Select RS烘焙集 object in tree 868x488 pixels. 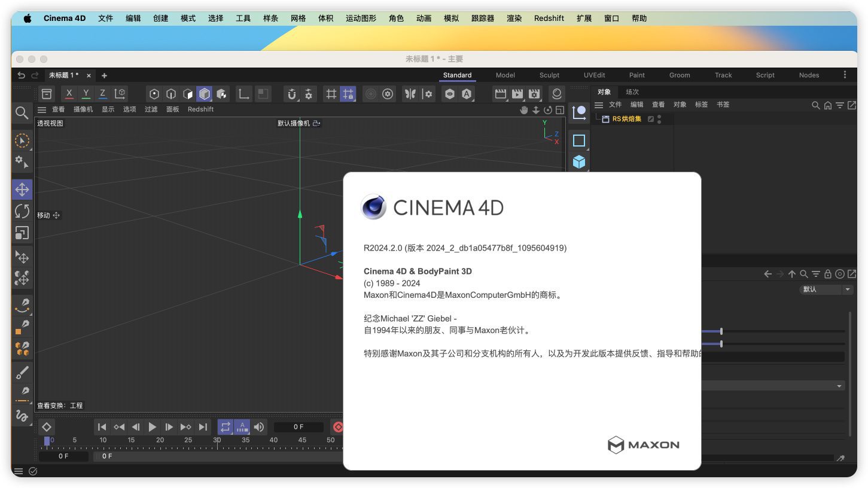tap(626, 119)
